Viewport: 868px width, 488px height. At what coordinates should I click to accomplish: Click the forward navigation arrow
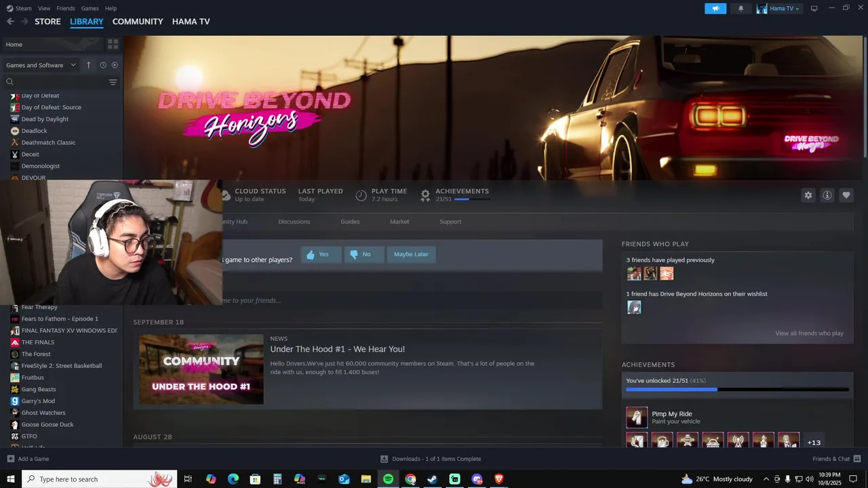[x=24, y=22]
